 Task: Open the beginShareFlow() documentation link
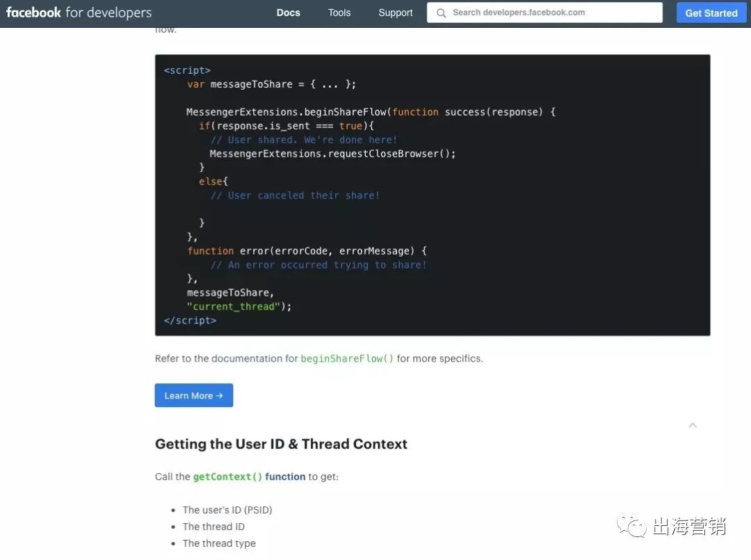[x=347, y=358]
